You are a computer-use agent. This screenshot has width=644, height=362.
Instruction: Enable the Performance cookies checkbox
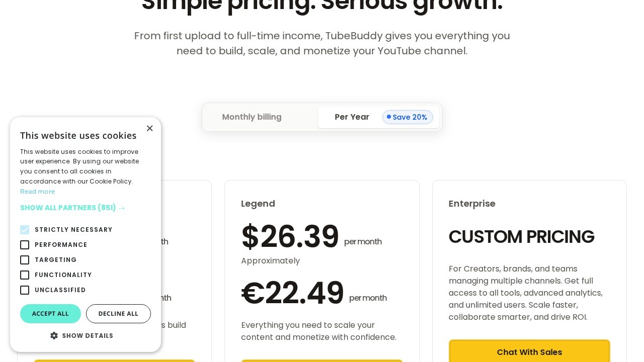coord(25,245)
